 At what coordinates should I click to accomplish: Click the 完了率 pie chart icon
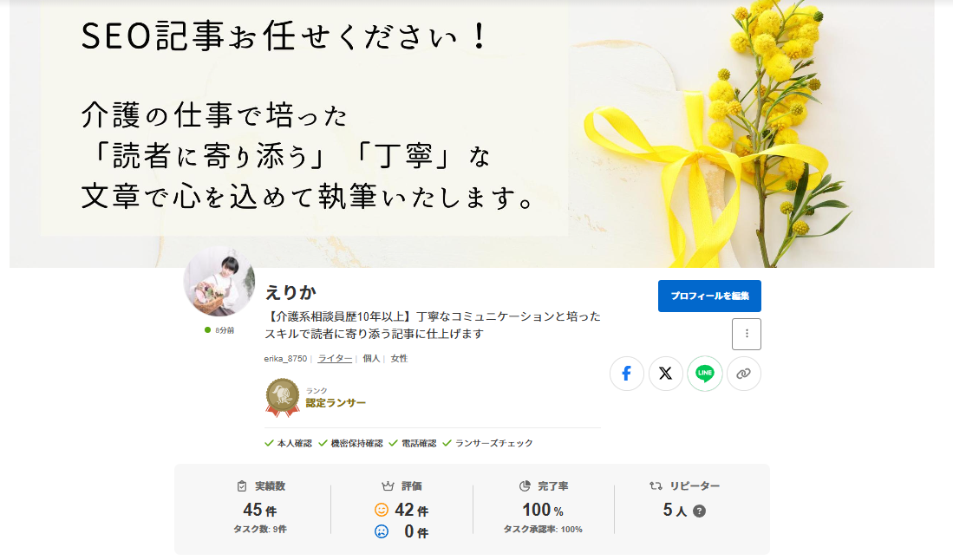pyautogui.click(x=525, y=486)
